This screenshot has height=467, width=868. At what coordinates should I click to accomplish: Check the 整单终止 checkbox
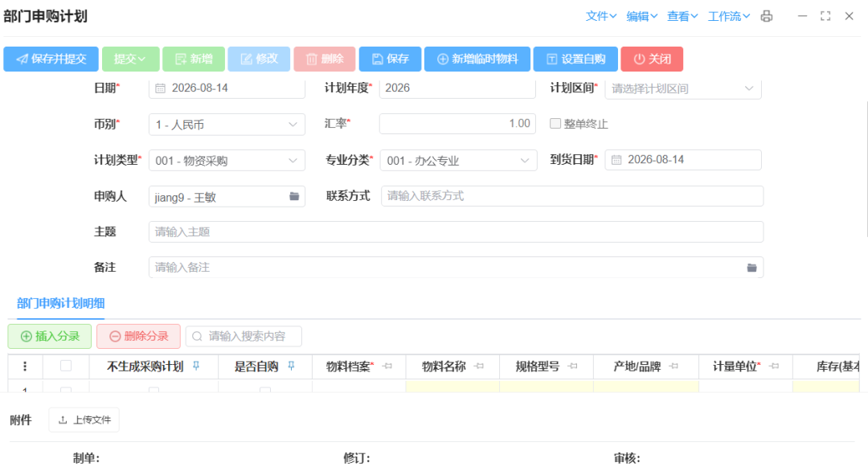555,124
